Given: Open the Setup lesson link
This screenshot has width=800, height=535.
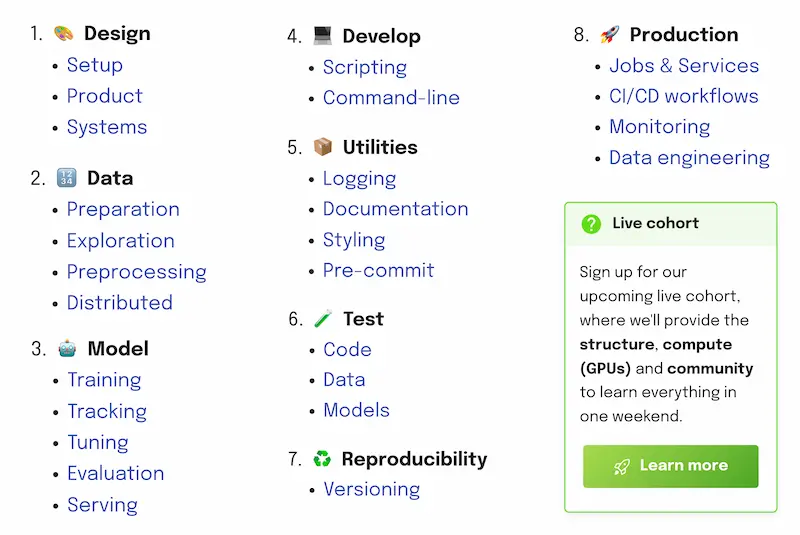Looking at the screenshot, I should tap(95, 65).
